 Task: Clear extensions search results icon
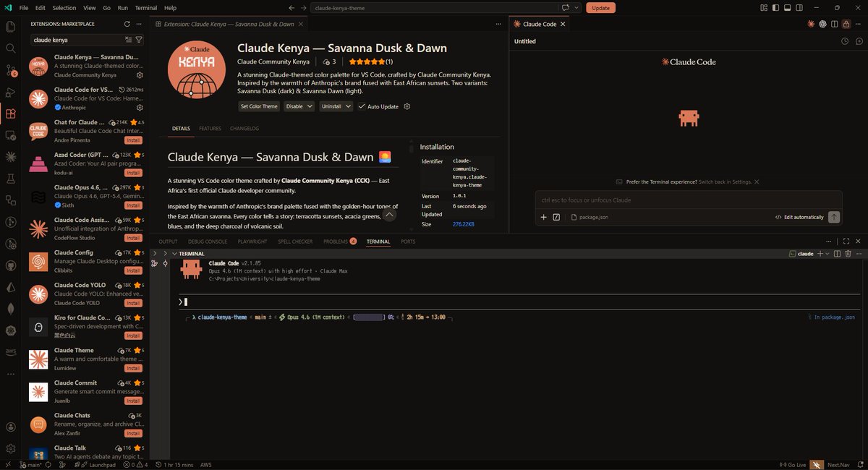(128, 40)
